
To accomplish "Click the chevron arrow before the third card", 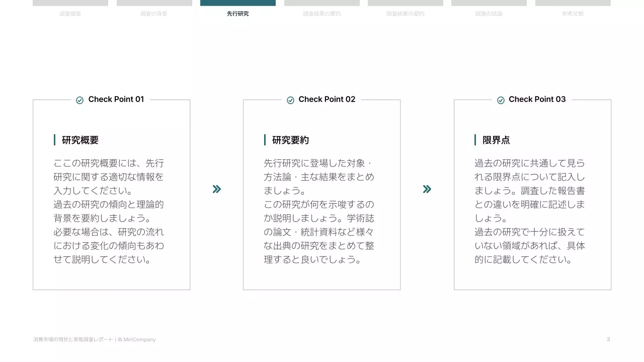I will click(427, 189).
